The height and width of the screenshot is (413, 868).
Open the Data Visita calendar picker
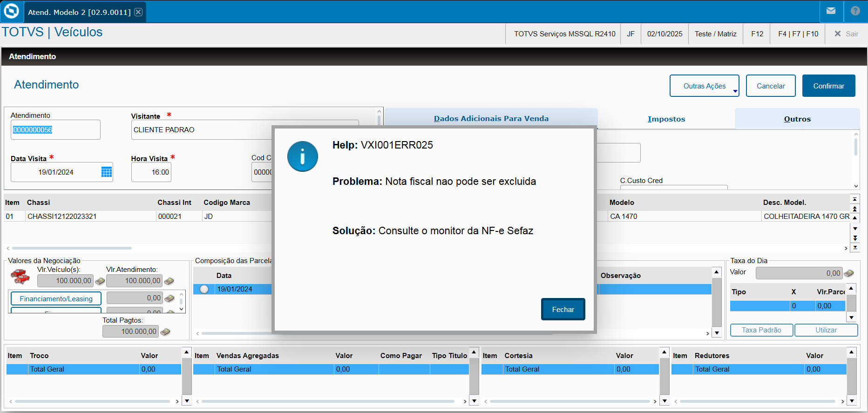tap(107, 172)
